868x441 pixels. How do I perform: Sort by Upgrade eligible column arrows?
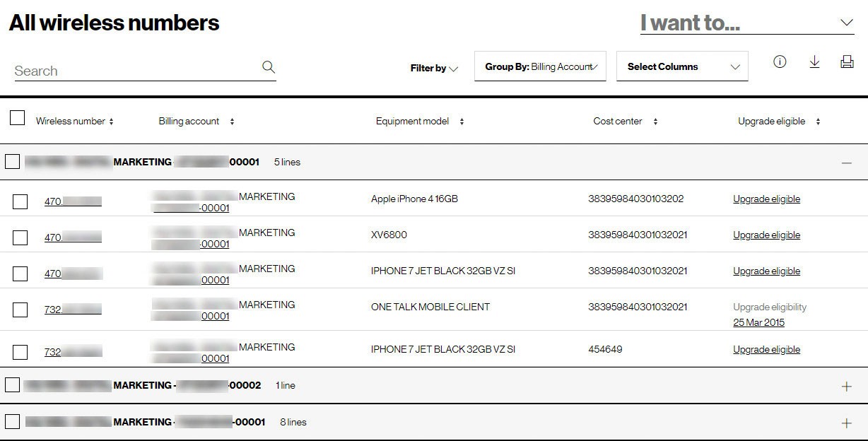click(818, 122)
